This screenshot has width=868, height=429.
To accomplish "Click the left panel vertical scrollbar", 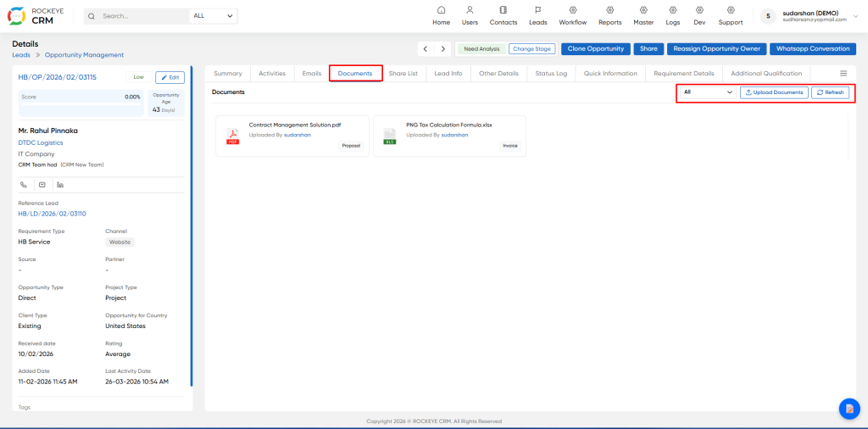I will pos(192,226).
